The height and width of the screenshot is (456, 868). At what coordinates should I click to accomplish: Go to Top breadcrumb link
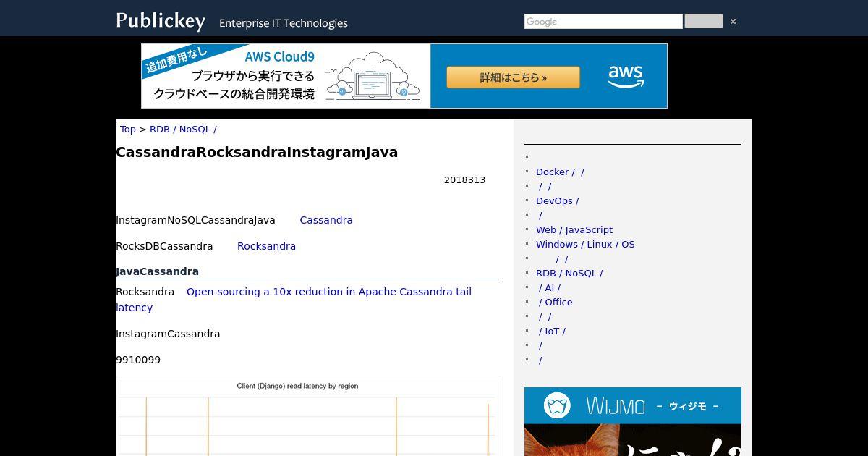(127, 129)
